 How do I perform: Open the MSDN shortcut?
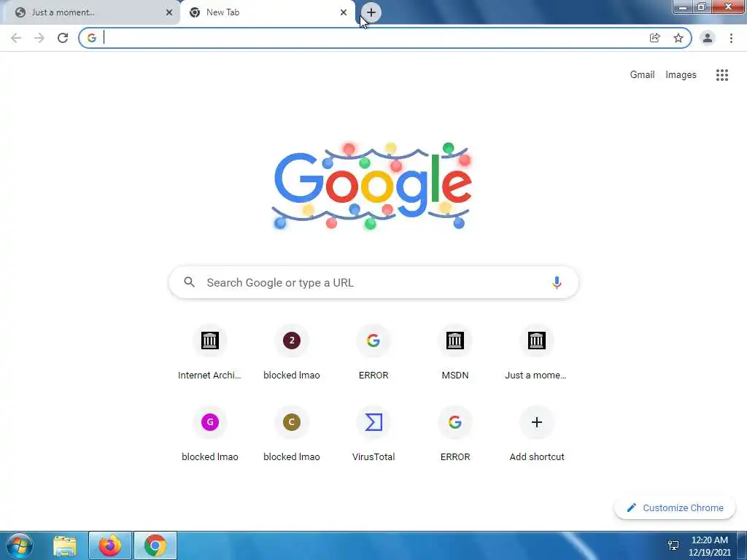point(455,354)
